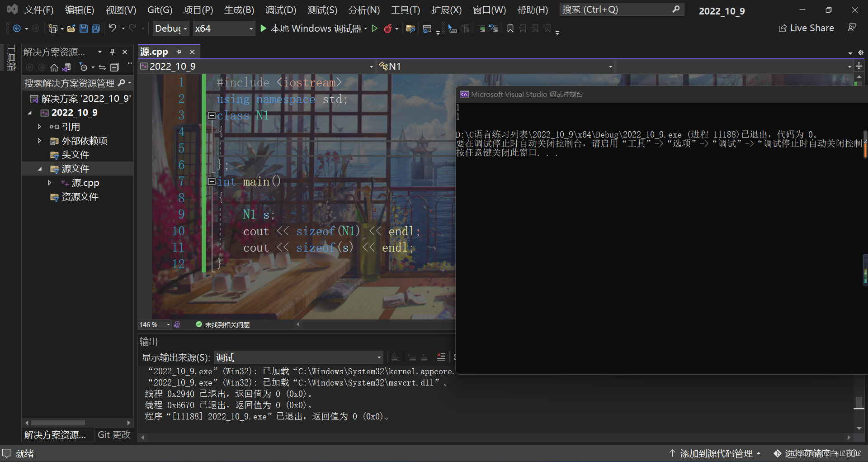The width and height of the screenshot is (868, 462).
Task: Open the 视图(V) menu
Action: [x=120, y=10]
